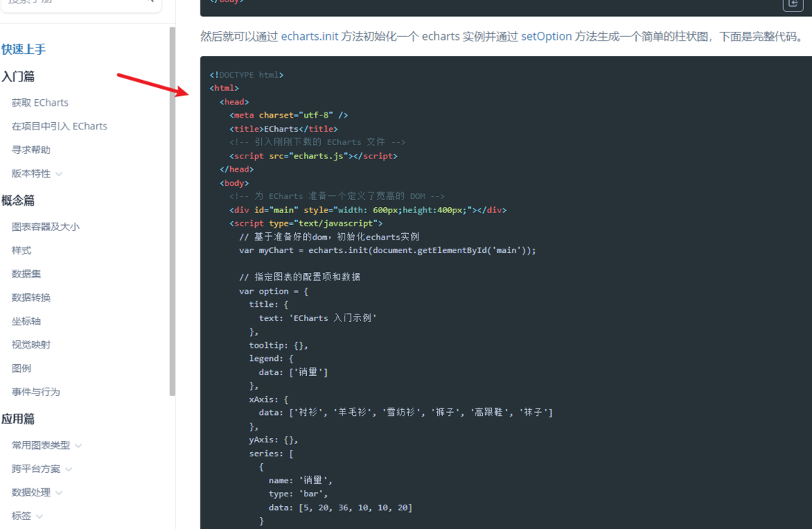Open the 数据集 page
Viewport: 812px width, 529px height.
pyautogui.click(x=26, y=274)
